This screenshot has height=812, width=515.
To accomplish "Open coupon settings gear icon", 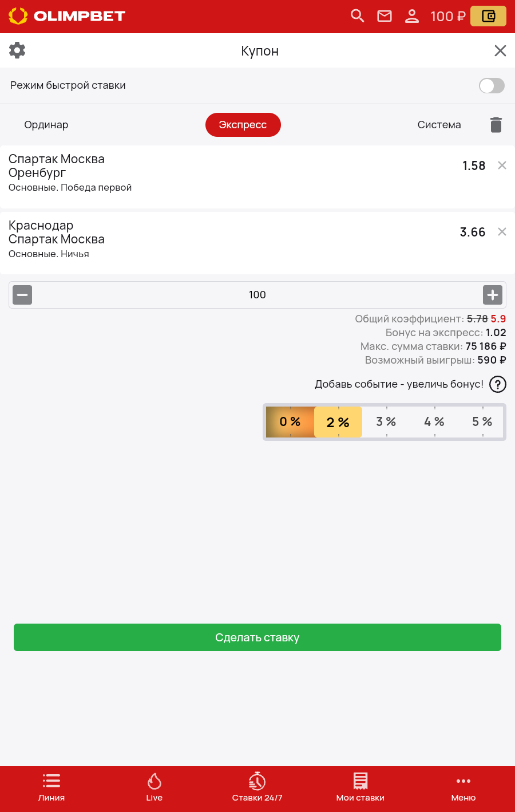I will (17, 50).
